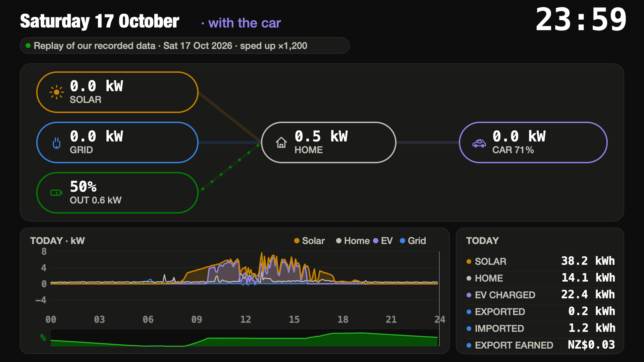Click the orange Solar dot in Today summary
Image resolution: width=644 pixels, height=362 pixels.
tap(469, 261)
